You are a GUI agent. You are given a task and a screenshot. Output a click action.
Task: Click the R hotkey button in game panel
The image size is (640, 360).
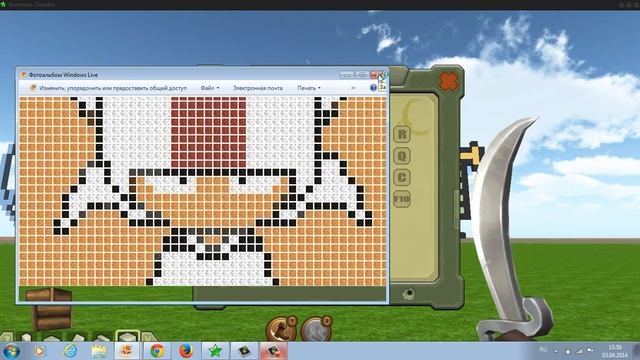(402, 134)
